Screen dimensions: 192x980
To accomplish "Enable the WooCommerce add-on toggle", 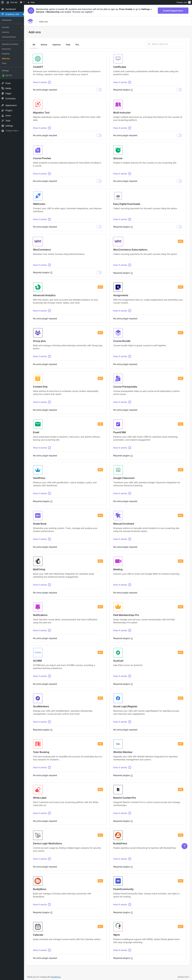I will (x=99, y=272).
